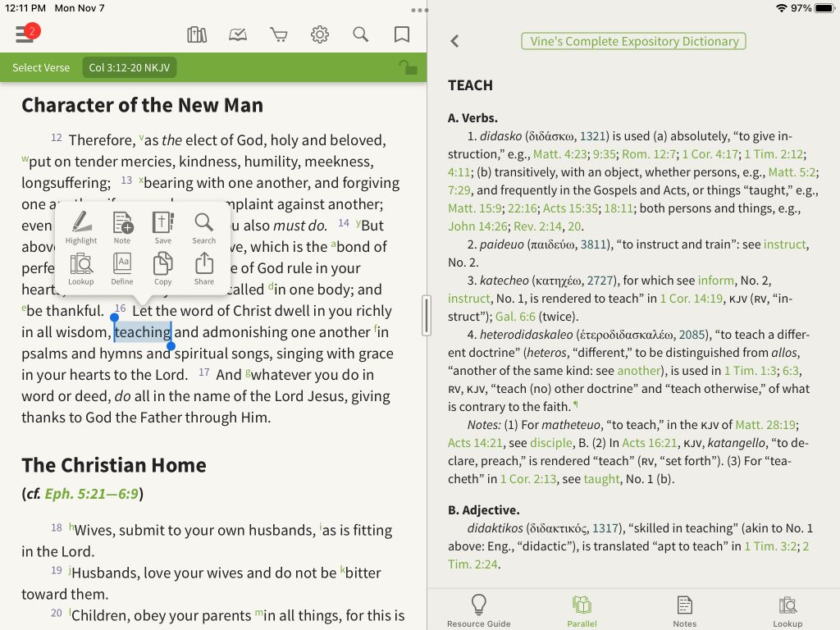Open the inform cross-reference link

(715, 281)
